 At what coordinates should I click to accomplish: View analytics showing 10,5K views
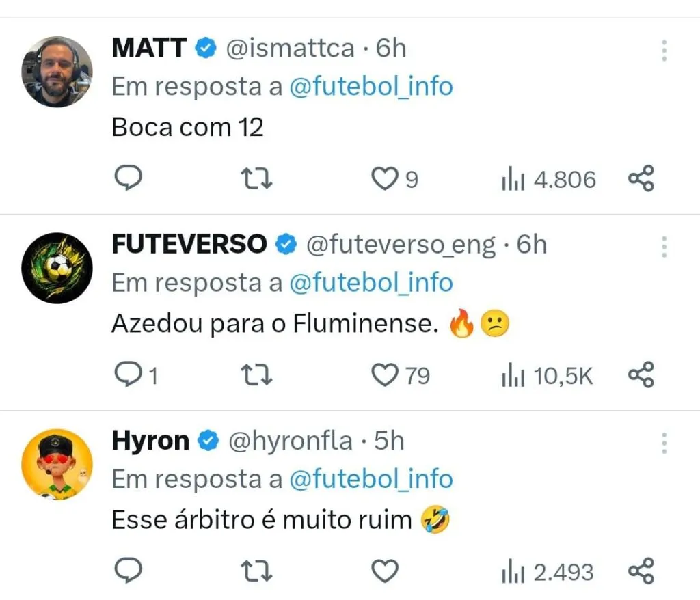[547, 376]
